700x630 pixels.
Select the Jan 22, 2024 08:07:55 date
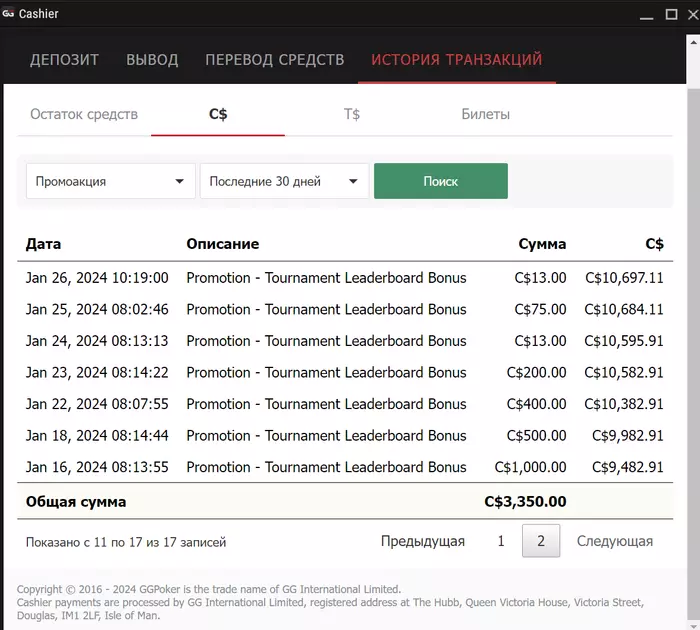97,404
